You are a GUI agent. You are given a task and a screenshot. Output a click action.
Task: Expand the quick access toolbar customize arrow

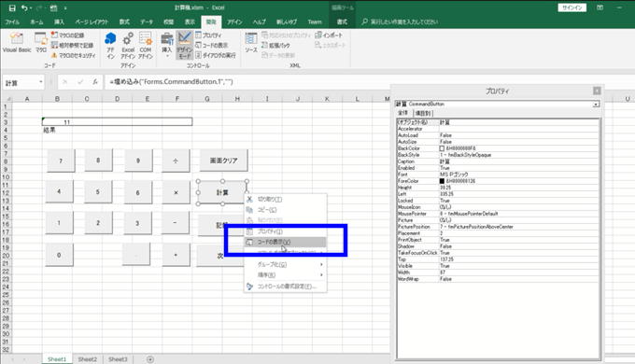tap(65, 7)
